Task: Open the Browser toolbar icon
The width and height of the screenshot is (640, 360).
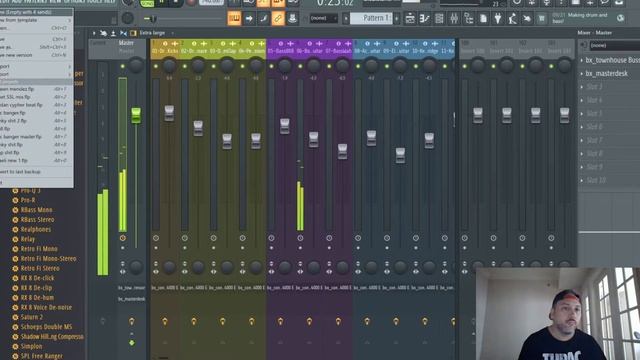Action: (469, 18)
